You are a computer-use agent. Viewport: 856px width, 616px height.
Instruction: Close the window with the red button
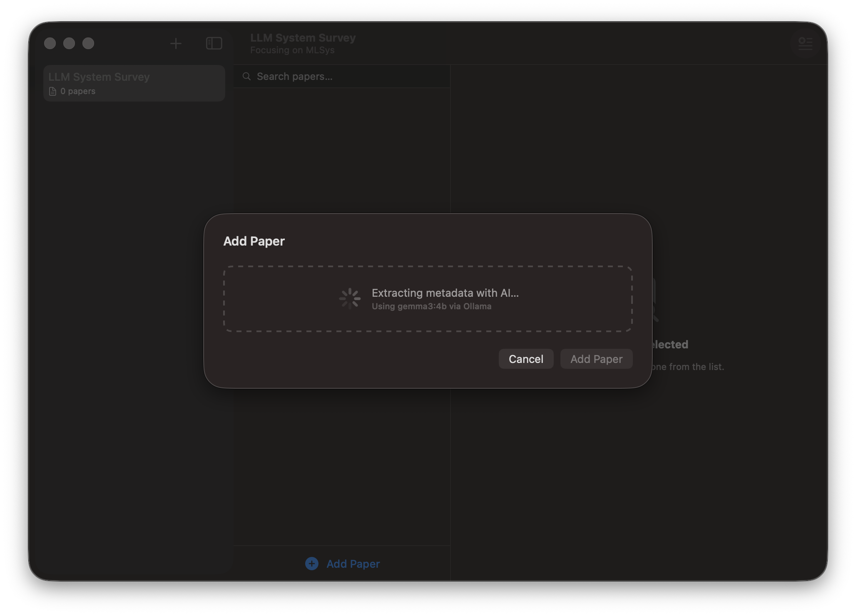pos(50,43)
